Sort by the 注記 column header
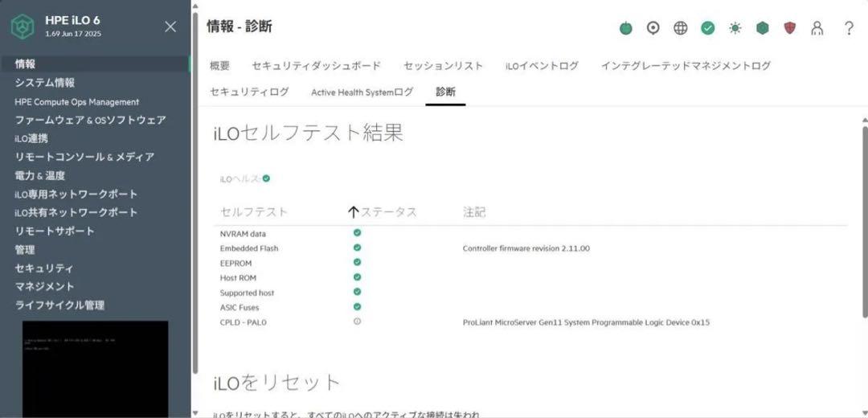 point(474,212)
